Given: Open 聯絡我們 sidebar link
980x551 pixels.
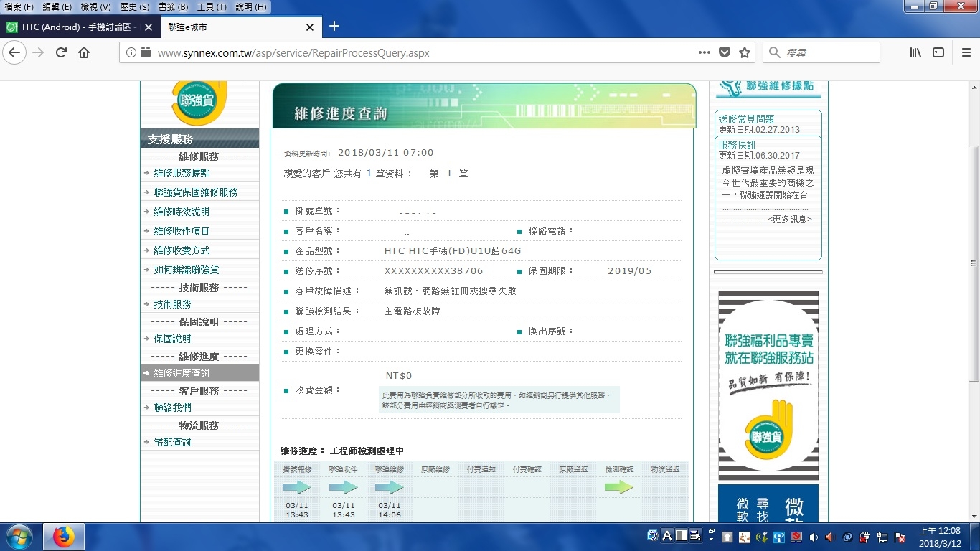Looking at the screenshot, I should tap(173, 408).
